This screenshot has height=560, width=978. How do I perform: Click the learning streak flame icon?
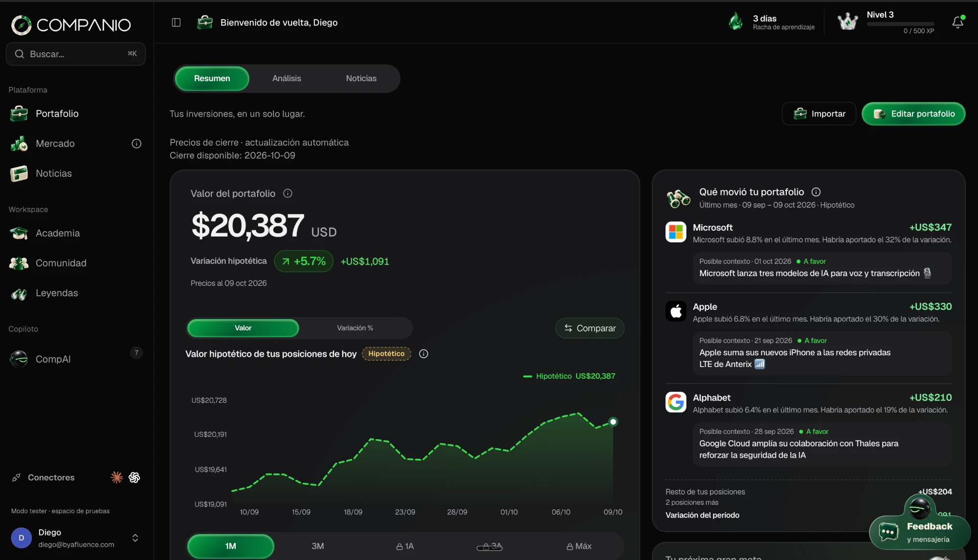point(735,22)
